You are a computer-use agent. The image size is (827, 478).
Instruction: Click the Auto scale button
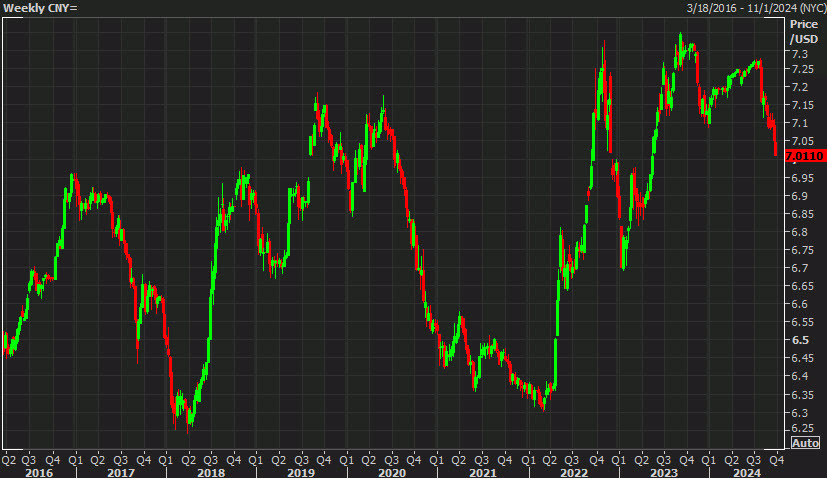click(805, 443)
